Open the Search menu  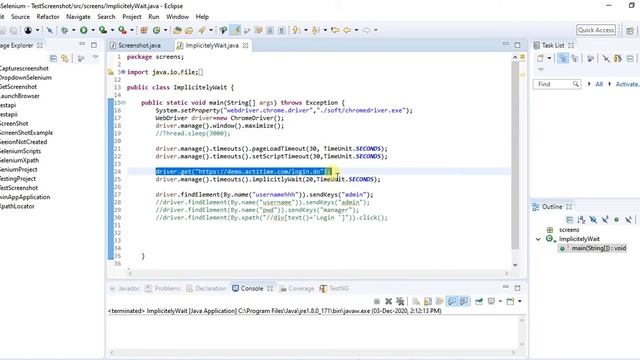click(106, 17)
